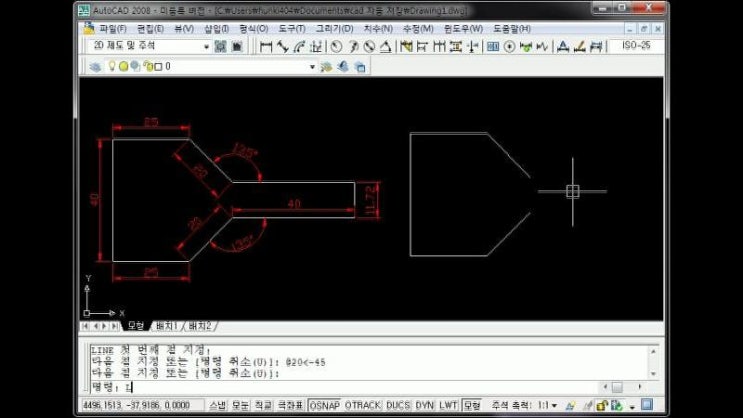Select the Quick Dimension tool
Viewport: 743px width, 418px height.
pyautogui.click(x=406, y=46)
